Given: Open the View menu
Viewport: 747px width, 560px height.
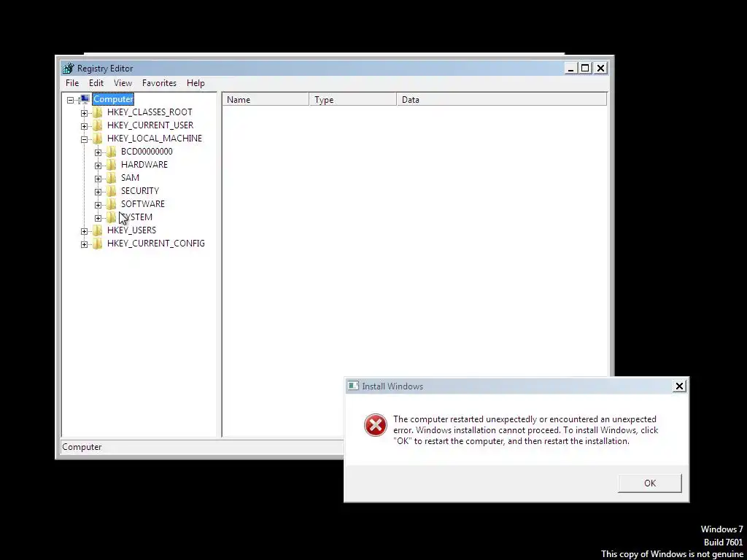Looking at the screenshot, I should coord(123,83).
